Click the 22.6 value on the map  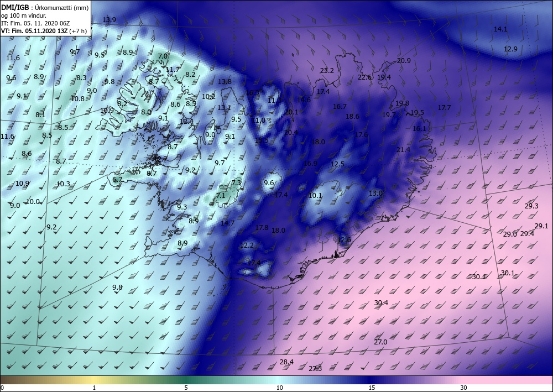point(364,77)
